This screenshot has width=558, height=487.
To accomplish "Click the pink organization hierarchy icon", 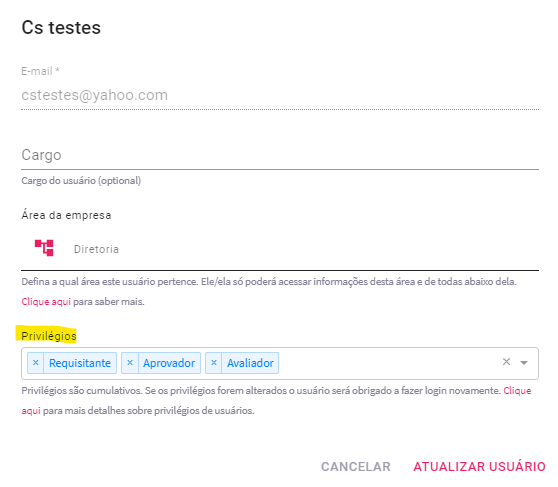I will [44, 248].
